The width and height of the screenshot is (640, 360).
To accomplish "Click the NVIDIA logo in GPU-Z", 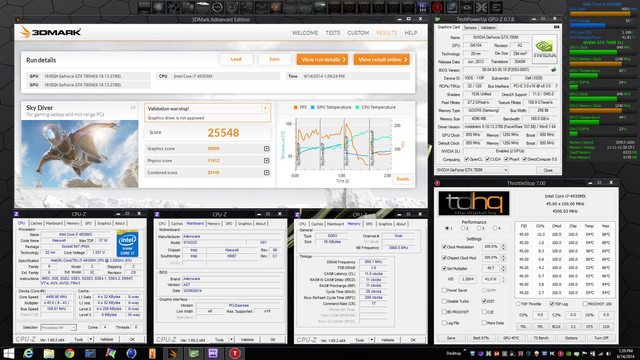I will pos(544,49).
